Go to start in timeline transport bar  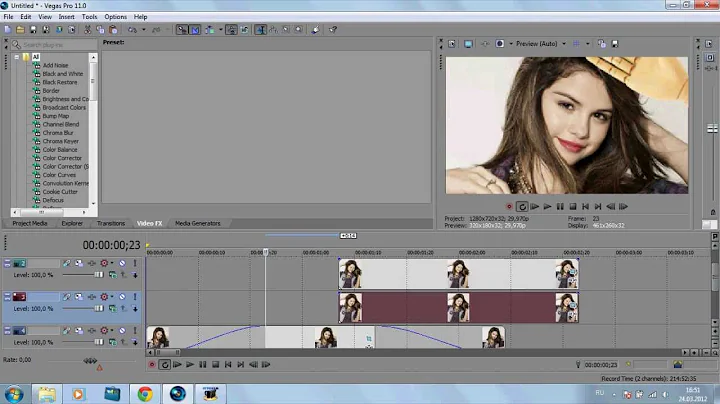click(228, 365)
